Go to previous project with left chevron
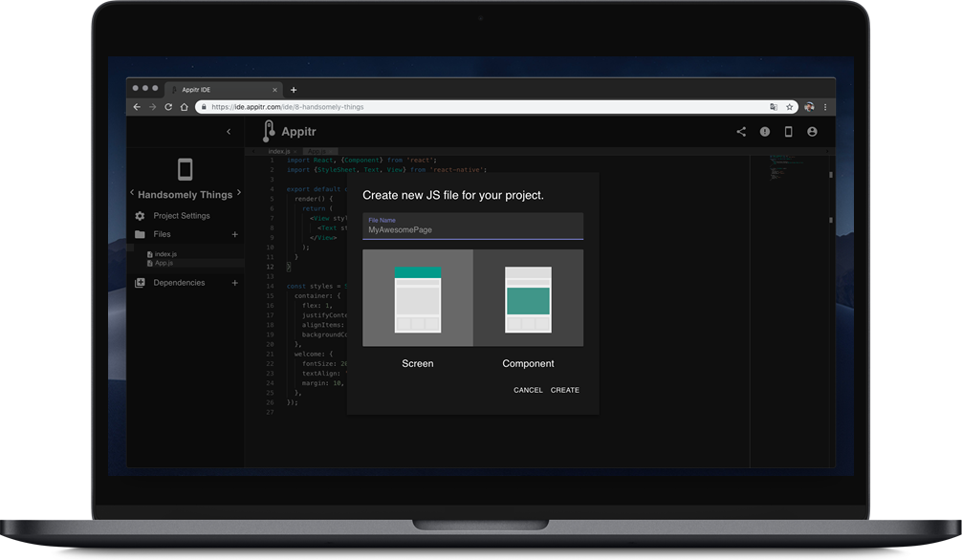The height and width of the screenshot is (560, 962). (132, 193)
